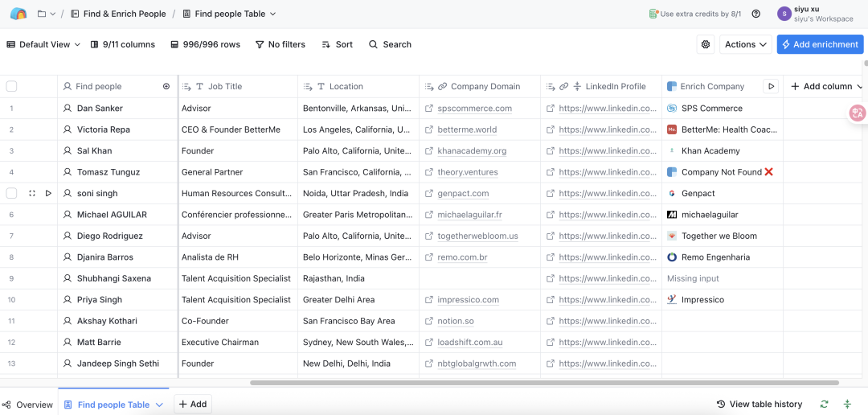Expand the folder dropdown in breadcrumb
The width and height of the screenshot is (868, 415).
tap(47, 14)
